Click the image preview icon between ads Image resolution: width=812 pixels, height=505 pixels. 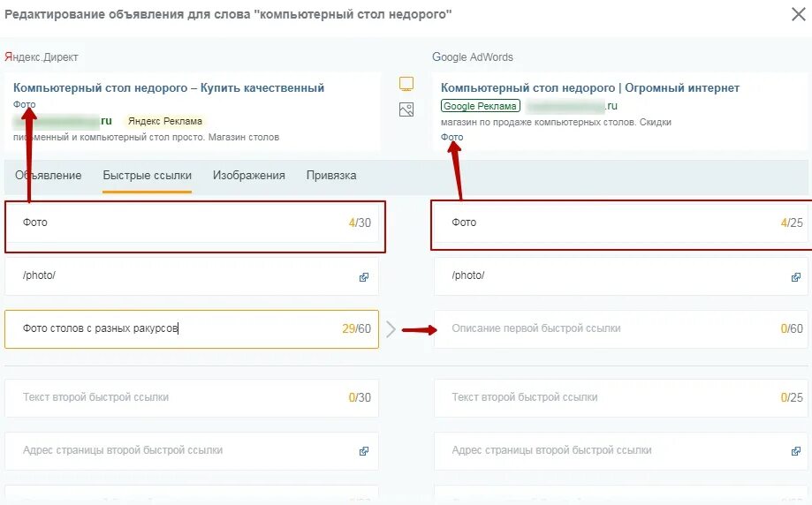[406, 109]
